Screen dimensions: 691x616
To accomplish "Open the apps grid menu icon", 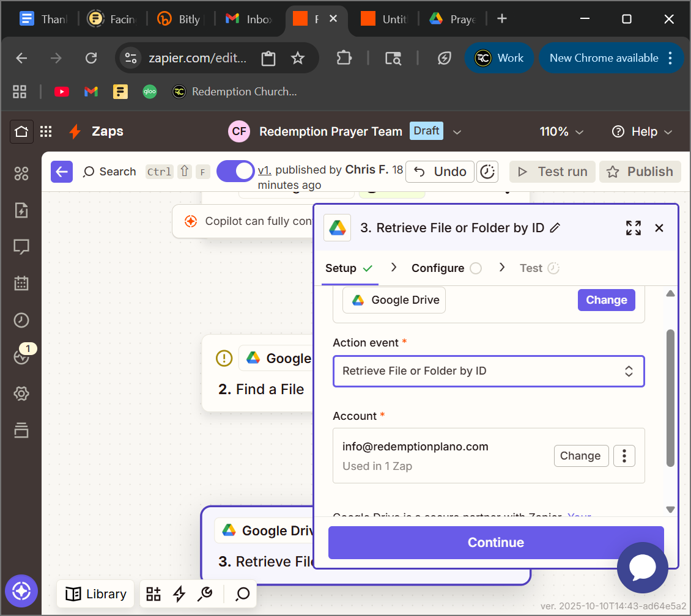I will click(x=46, y=131).
